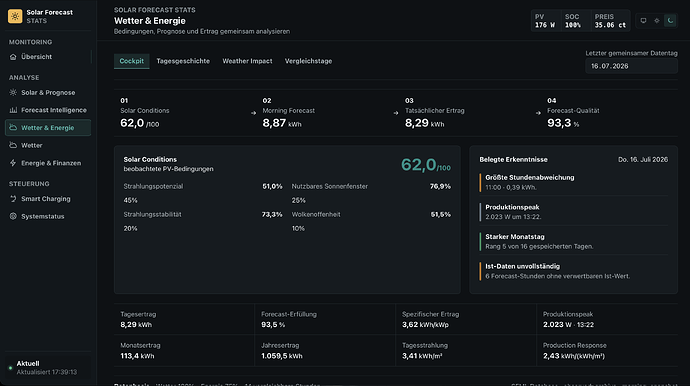Click the Solar Forecast sun logo
The image size is (690, 386).
coord(15,16)
